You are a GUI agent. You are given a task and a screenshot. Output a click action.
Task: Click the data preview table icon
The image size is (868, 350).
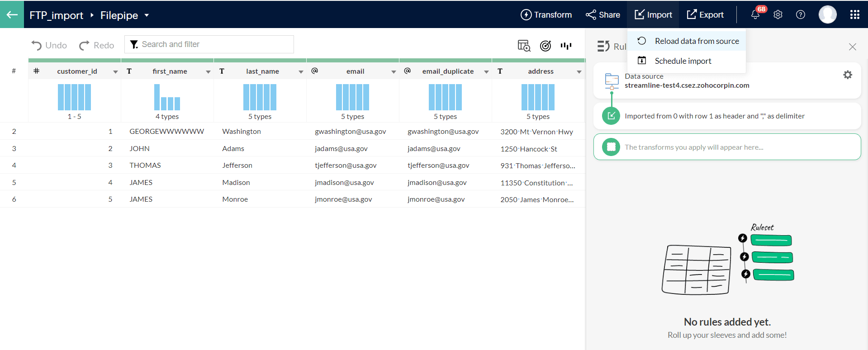[x=524, y=45]
